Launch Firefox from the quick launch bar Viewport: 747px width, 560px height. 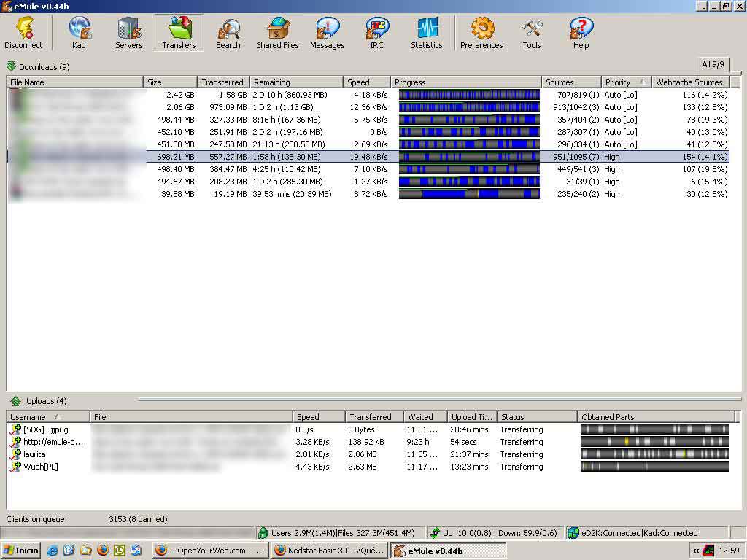(102, 551)
